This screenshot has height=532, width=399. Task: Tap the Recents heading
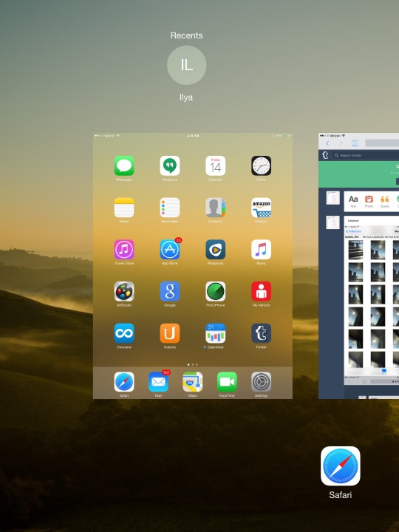187,35
